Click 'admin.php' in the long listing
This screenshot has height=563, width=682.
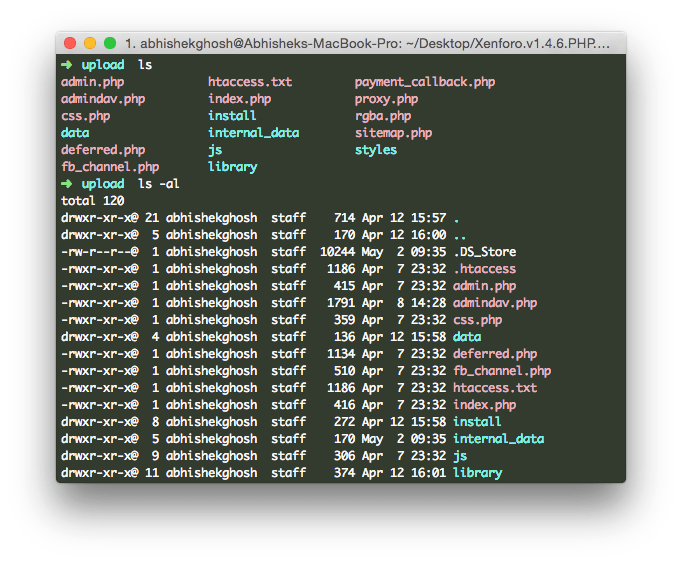[x=485, y=286]
